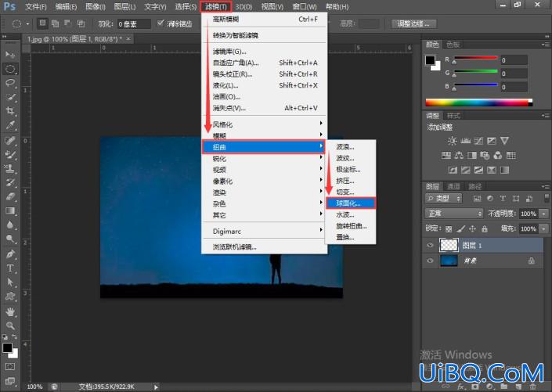Choose 滤镜库(G)... menu entry
The width and height of the screenshot is (552, 392).
coord(264,52)
